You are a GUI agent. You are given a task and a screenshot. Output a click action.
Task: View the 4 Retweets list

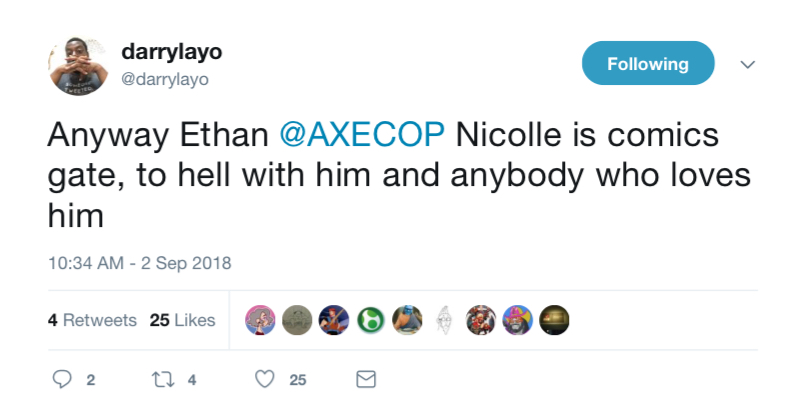tap(93, 320)
